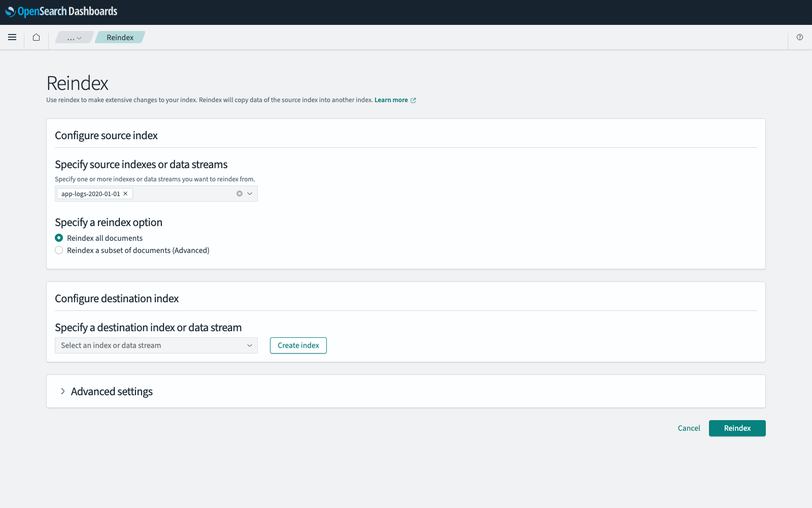Screen dimensions: 812x508
Task: Click the Cancel link
Action: pyautogui.click(x=689, y=428)
